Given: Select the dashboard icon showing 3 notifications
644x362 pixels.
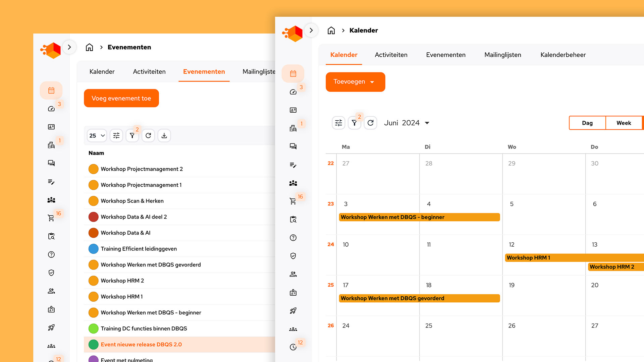Looking at the screenshot, I should pyautogui.click(x=293, y=92).
